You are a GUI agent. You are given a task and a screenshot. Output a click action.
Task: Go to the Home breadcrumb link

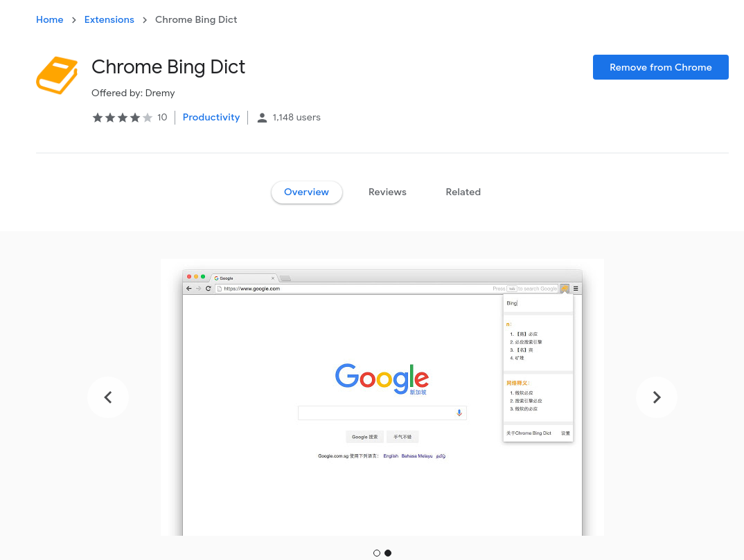tap(49, 19)
